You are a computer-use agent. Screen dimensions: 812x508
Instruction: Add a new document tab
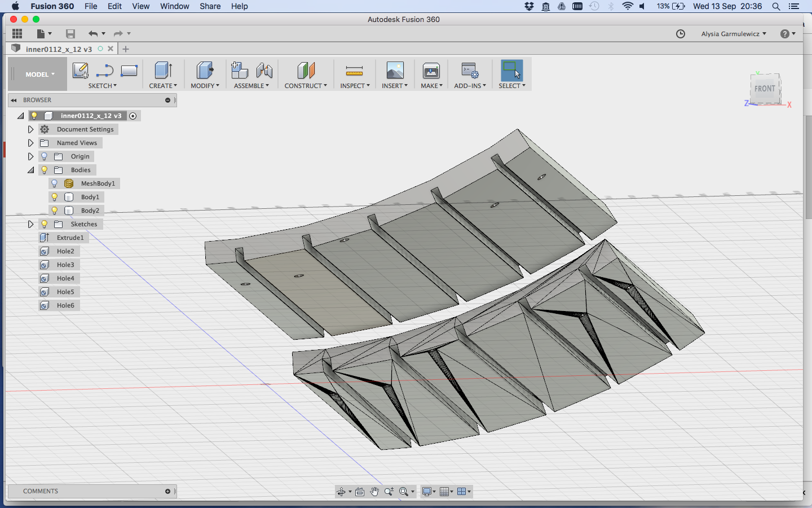[x=126, y=49]
